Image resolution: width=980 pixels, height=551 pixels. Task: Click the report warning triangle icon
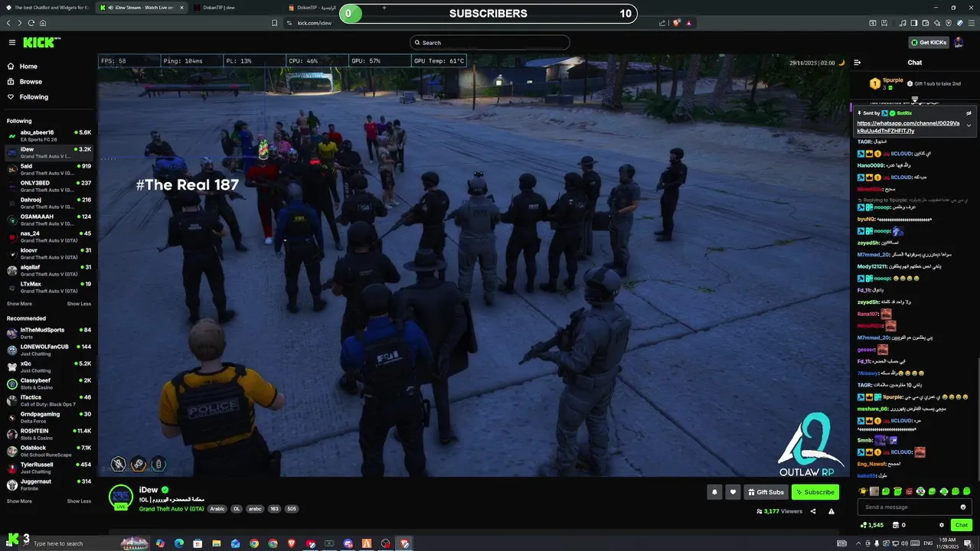tap(831, 511)
